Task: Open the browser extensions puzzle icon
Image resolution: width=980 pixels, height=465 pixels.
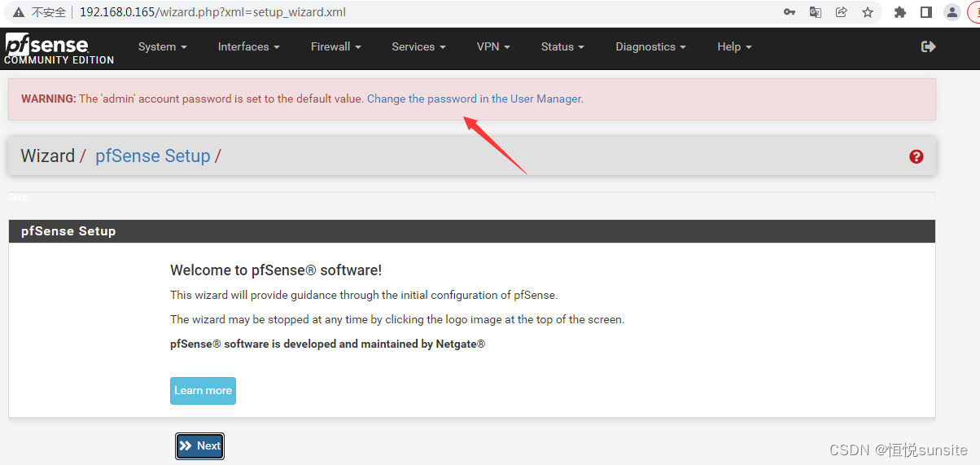Action: click(x=899, y=12)
